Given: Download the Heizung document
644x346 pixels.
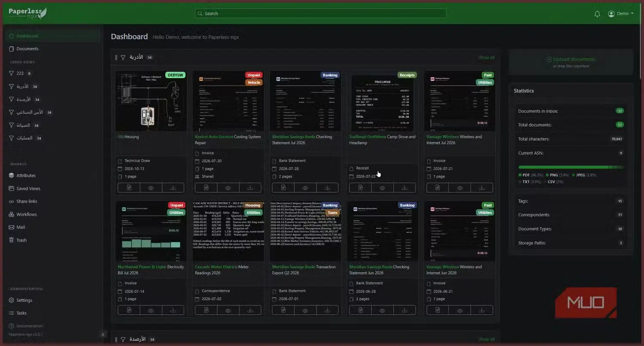Looking at the screenshot, I should [x=173, y=188].
